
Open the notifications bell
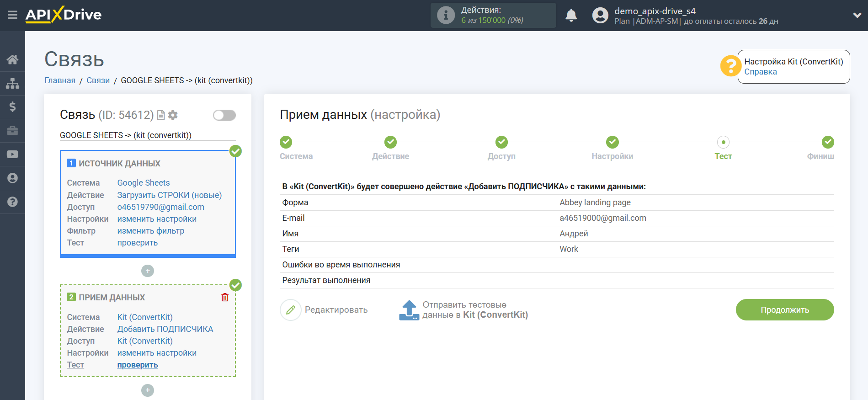click(571, 15)
